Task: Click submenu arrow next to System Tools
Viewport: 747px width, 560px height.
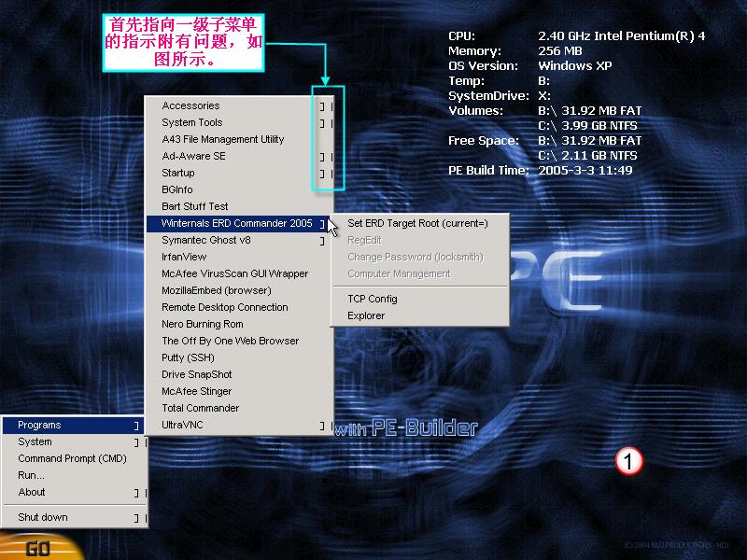Action: (x=322, y=123)
